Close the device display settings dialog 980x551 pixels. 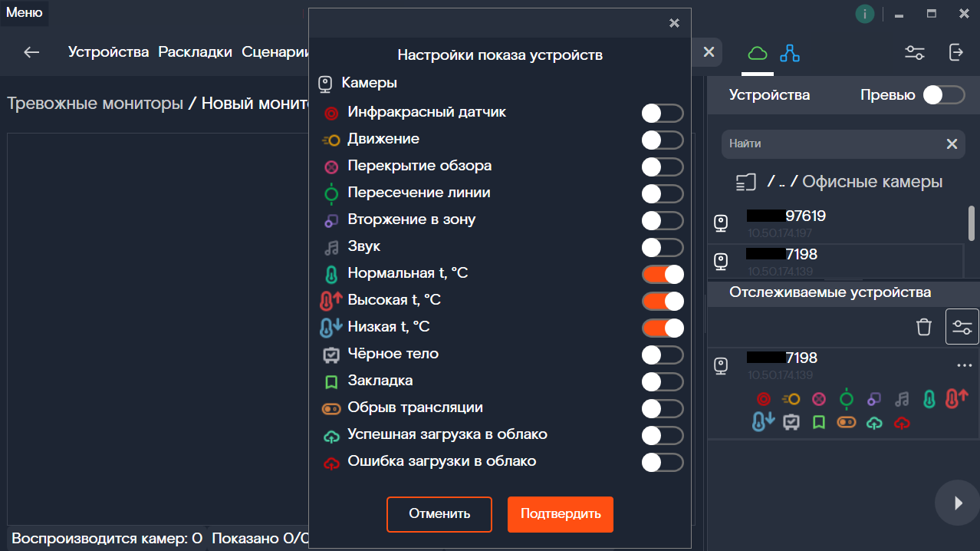[x=674, y=23]
